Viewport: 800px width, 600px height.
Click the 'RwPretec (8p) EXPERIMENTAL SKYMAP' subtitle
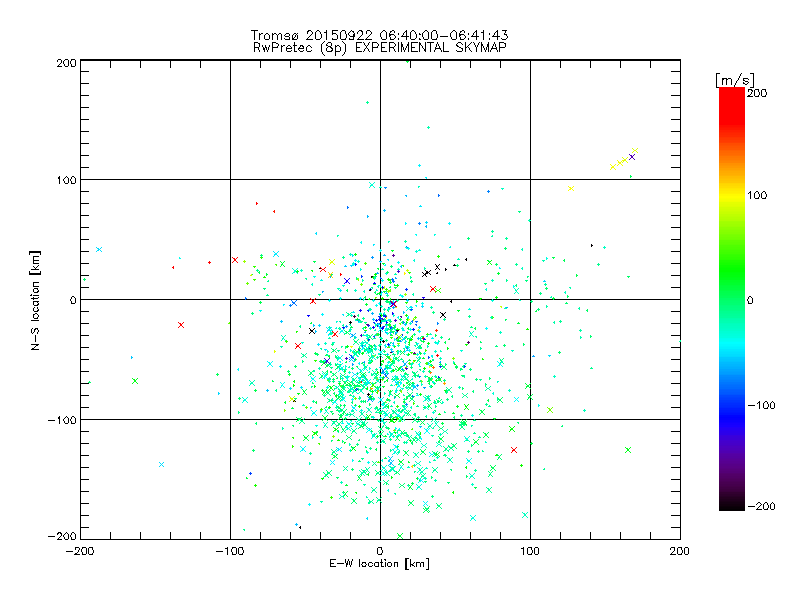[379, 48]
